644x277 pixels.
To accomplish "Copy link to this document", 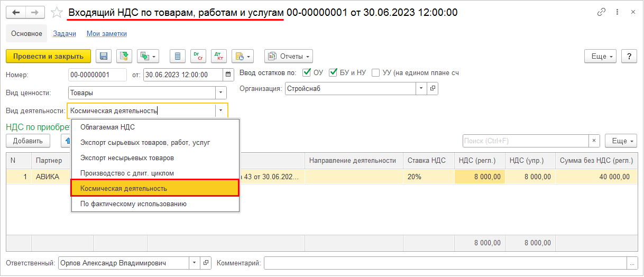I will tap(601, 12).
